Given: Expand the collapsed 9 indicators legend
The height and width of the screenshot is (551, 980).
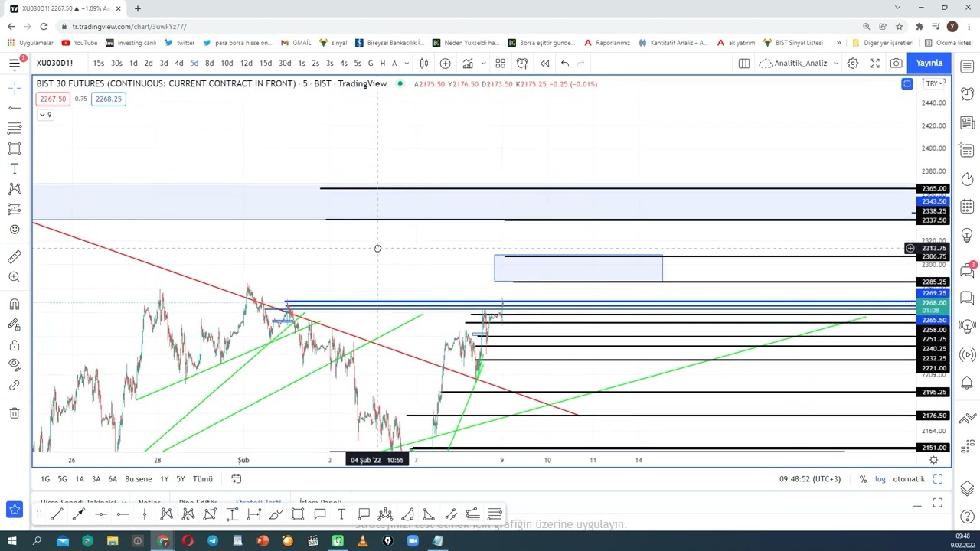Looking at the screenshot, I should click(x=45, y=115).
